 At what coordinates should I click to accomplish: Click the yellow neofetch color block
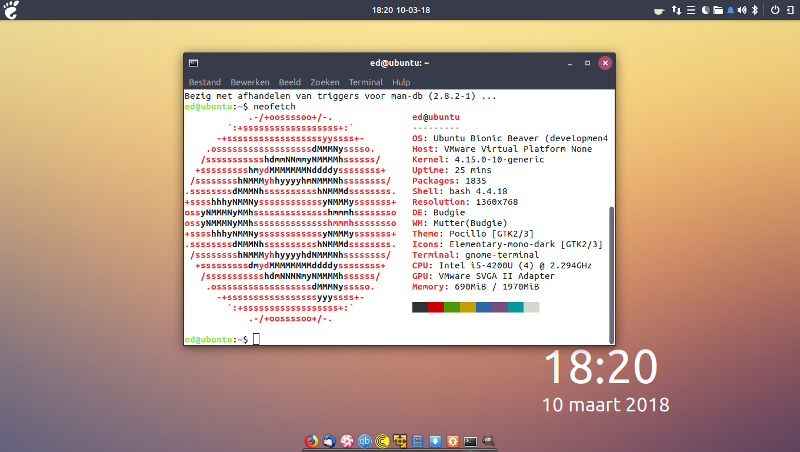(467, 307)
